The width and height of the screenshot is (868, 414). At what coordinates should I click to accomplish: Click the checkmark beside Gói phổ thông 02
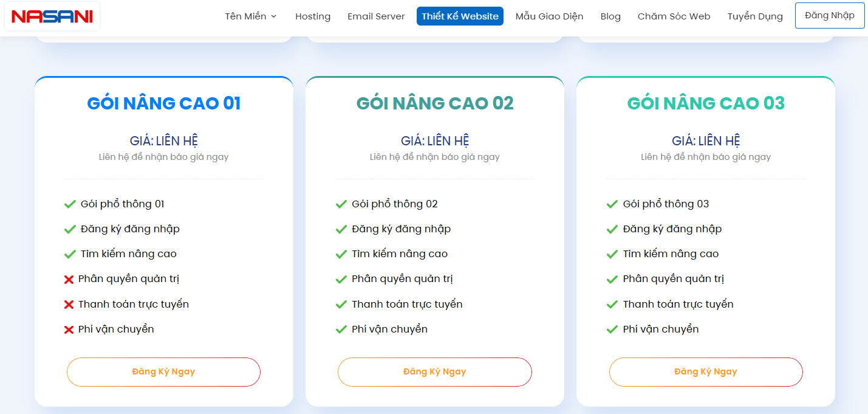(340, 204)
